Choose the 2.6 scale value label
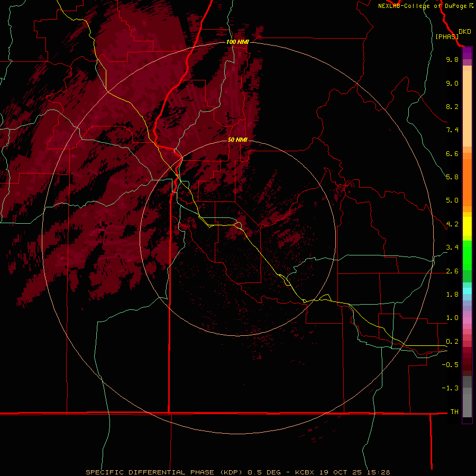The width and height of the screenshot is (476, 476). tap(452, 271)
